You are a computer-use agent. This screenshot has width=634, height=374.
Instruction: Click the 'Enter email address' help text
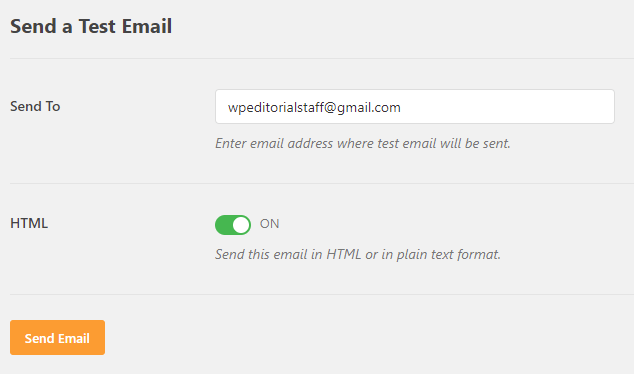click(x=363, y=143)
